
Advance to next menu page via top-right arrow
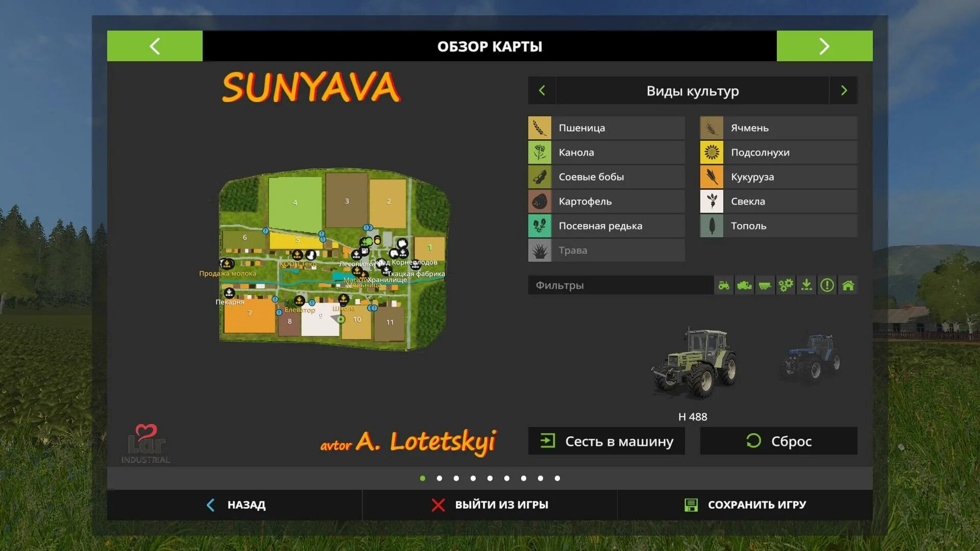(x=824, y=46)
